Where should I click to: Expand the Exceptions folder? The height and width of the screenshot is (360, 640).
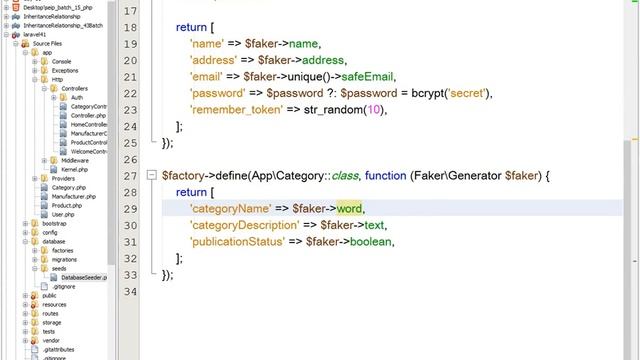(x=35, y=71)
